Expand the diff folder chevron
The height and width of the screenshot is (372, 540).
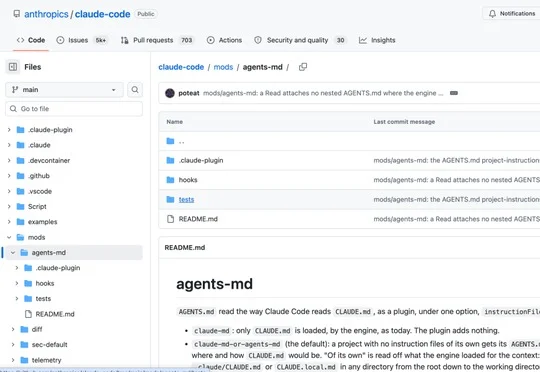tap(13, 329)
